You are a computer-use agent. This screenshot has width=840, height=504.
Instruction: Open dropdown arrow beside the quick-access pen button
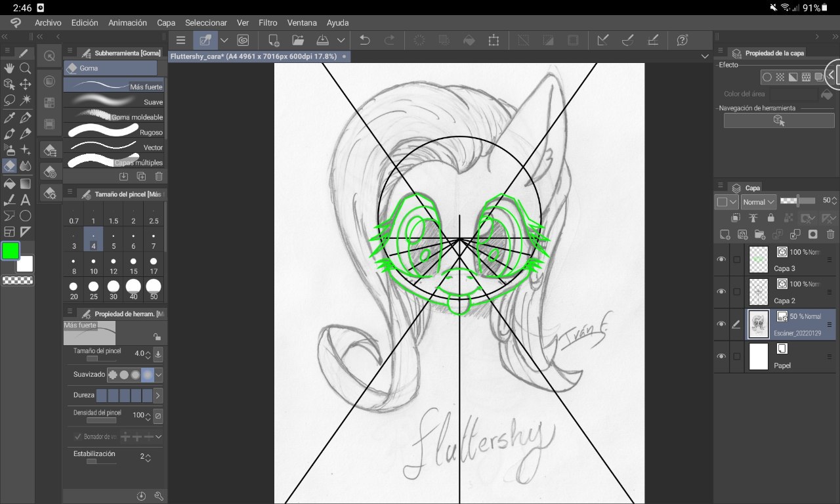point(224,40)
